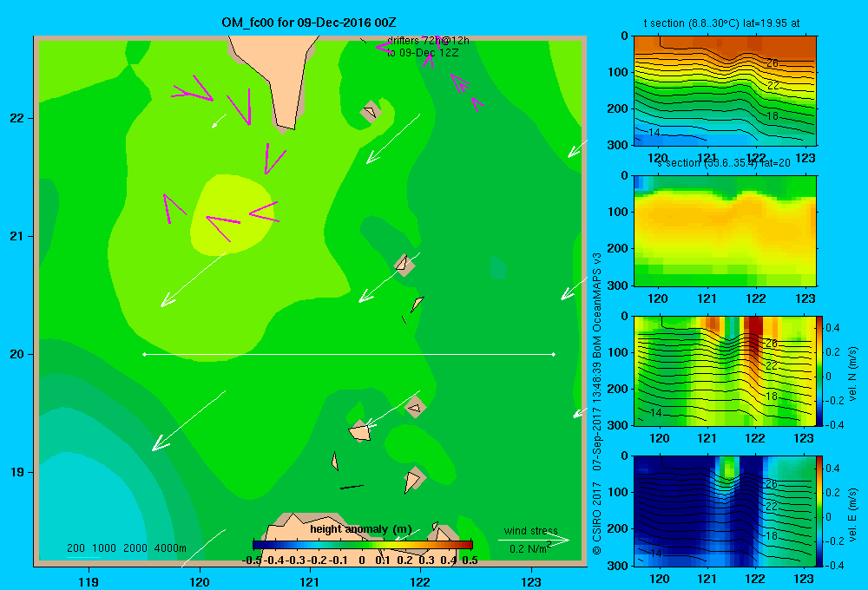
Task: Click the '0.4' tick on vel. N color bar
Action: coord(832,328)
